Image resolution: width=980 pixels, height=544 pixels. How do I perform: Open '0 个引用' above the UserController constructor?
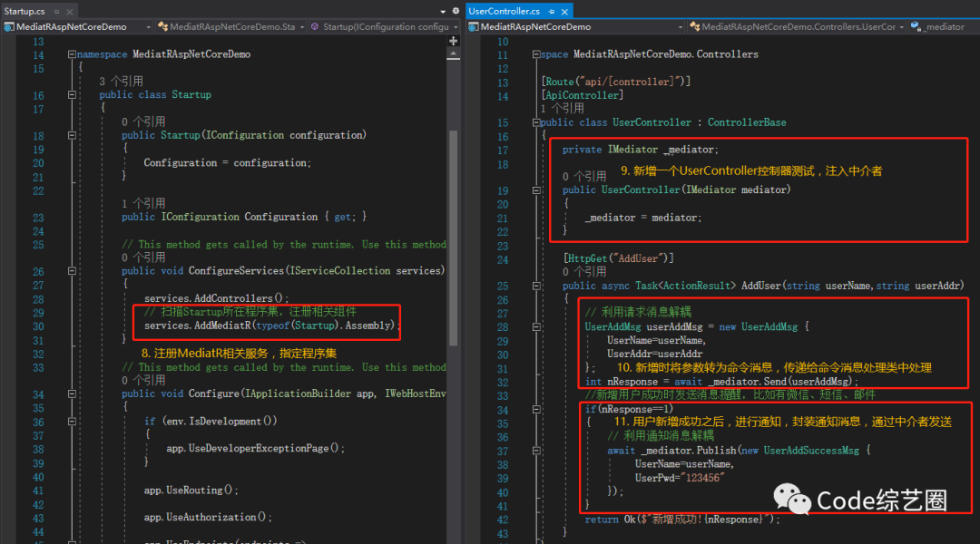584,176
